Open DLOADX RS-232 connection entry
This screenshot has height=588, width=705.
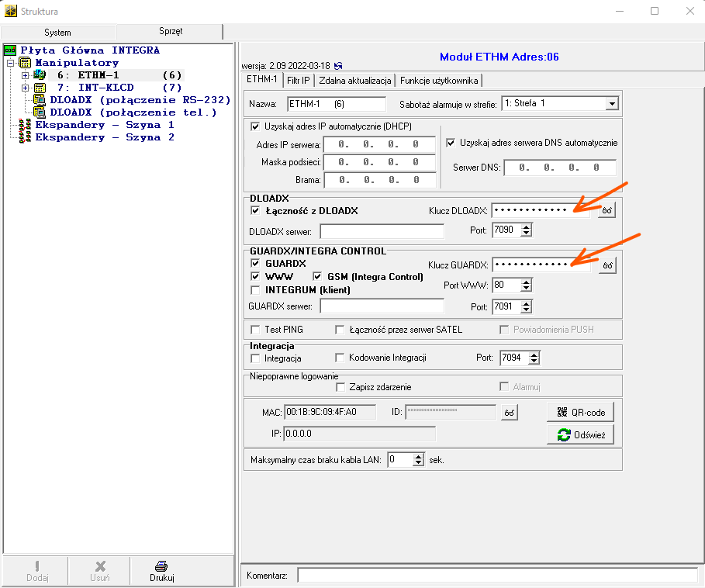click(x=140, y=100)
